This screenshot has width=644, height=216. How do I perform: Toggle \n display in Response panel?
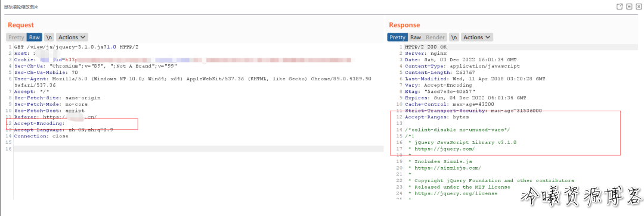coord(454,37)
